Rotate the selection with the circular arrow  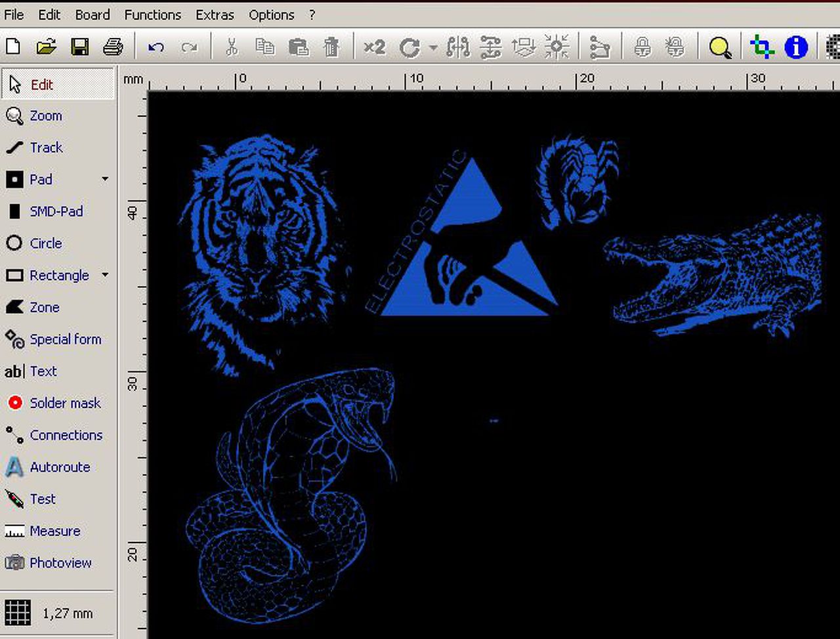409,47
